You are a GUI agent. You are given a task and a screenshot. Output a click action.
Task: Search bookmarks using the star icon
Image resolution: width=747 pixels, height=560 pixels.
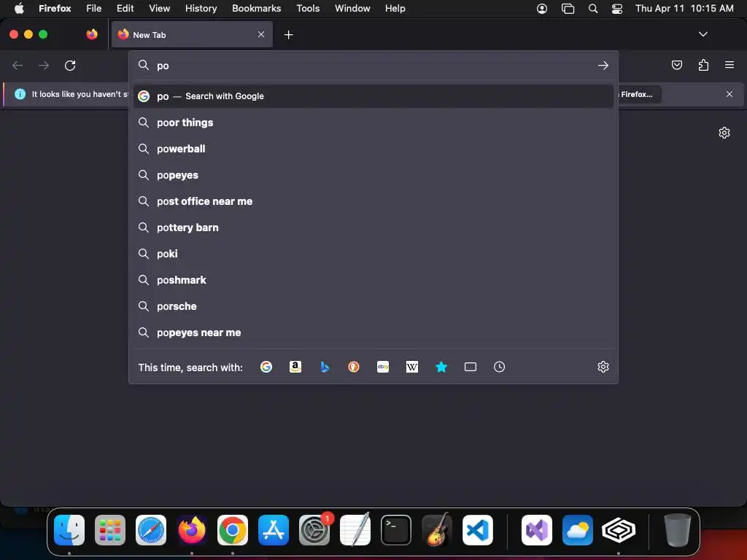click(x=441, y=367)
